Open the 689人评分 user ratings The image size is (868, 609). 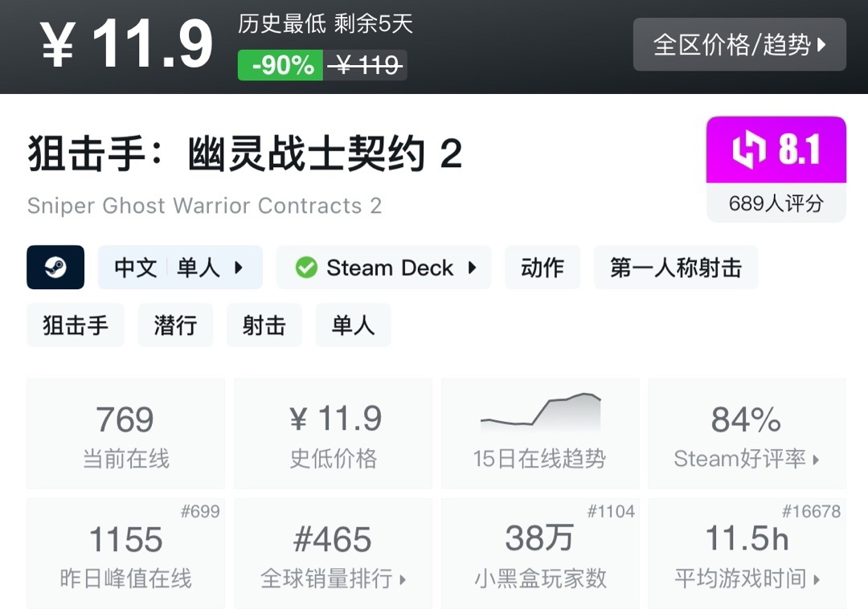click(776, 203)
